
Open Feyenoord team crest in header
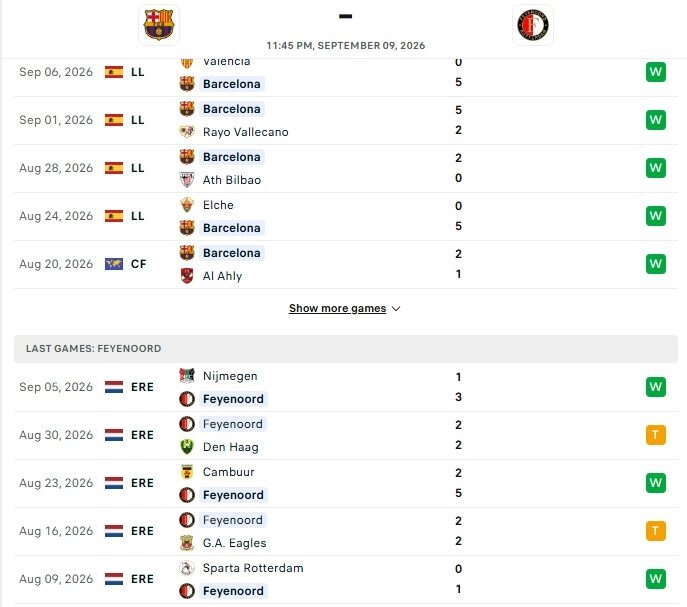tap(532, 25)
